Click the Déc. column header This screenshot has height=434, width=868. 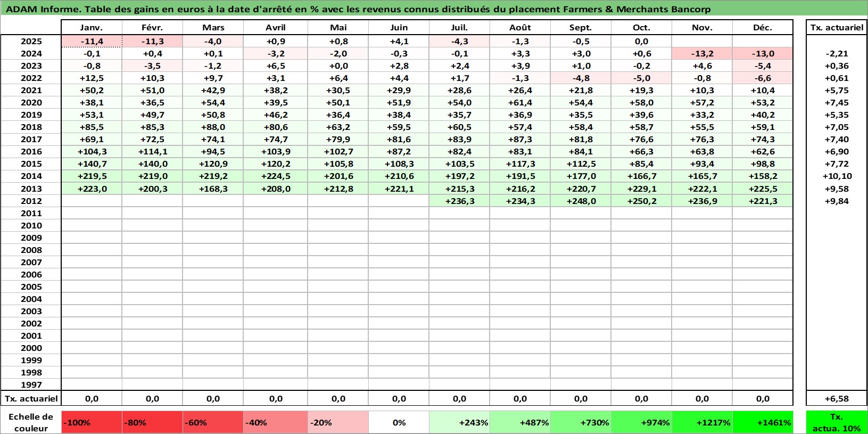point(763,27)
